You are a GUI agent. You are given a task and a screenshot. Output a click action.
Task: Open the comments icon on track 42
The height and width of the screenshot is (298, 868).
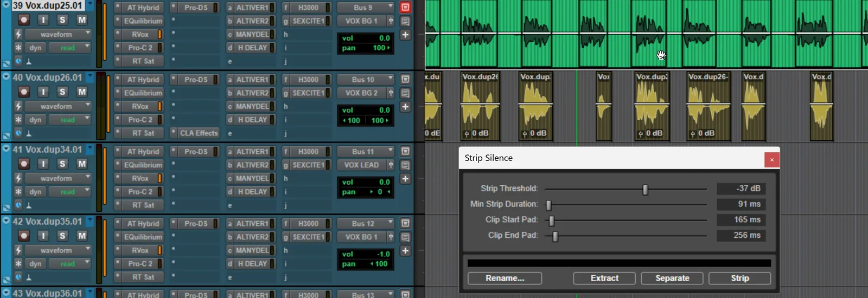[405, 237]
